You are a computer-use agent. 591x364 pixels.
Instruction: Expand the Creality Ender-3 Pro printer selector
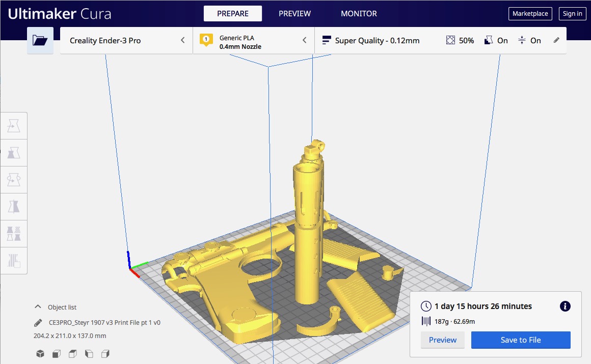pos(126,40)
